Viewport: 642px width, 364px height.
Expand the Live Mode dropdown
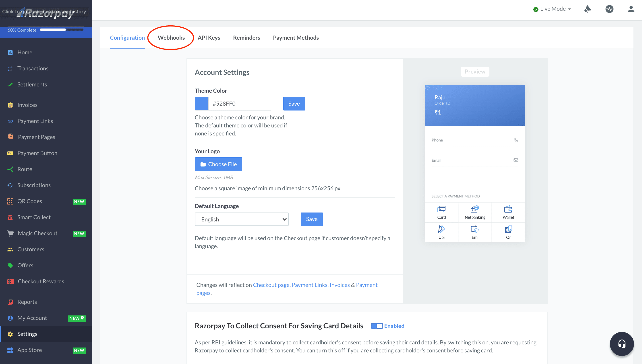[552, 9]
